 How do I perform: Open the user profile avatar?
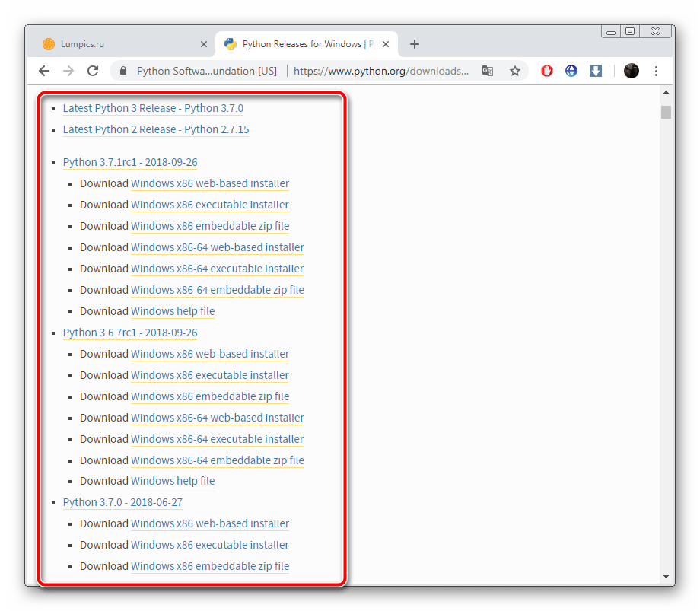[632, 71]
